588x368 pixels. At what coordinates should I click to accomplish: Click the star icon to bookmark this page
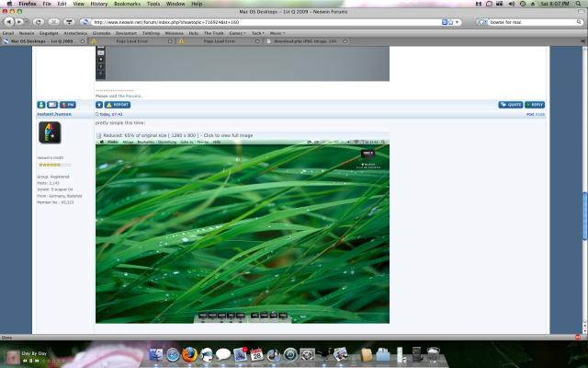pyautogui.click(x=451, y=22)
